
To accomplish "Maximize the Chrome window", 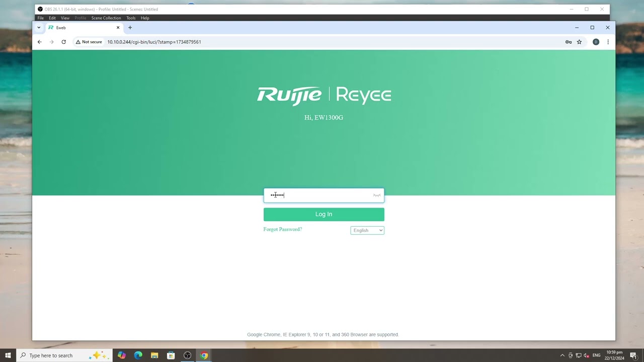I will [592, 28].
